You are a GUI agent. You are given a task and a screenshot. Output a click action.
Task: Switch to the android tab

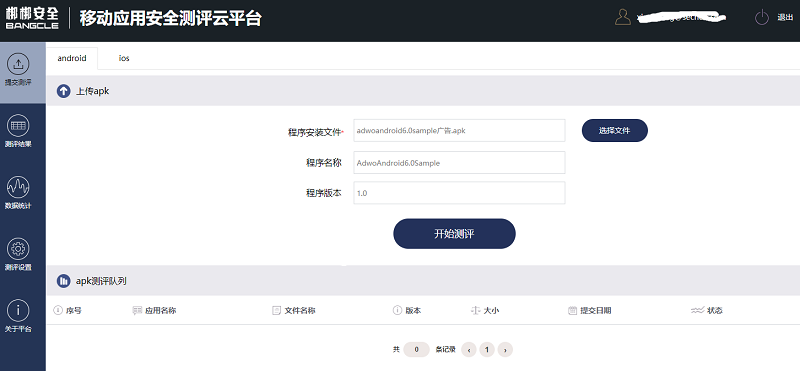(x=72, y=58)
